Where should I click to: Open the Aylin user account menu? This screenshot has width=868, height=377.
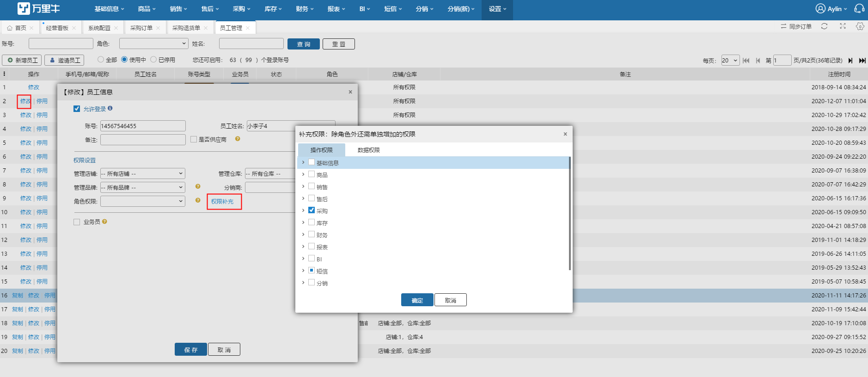pyautogui.click(x=831, y=9)
